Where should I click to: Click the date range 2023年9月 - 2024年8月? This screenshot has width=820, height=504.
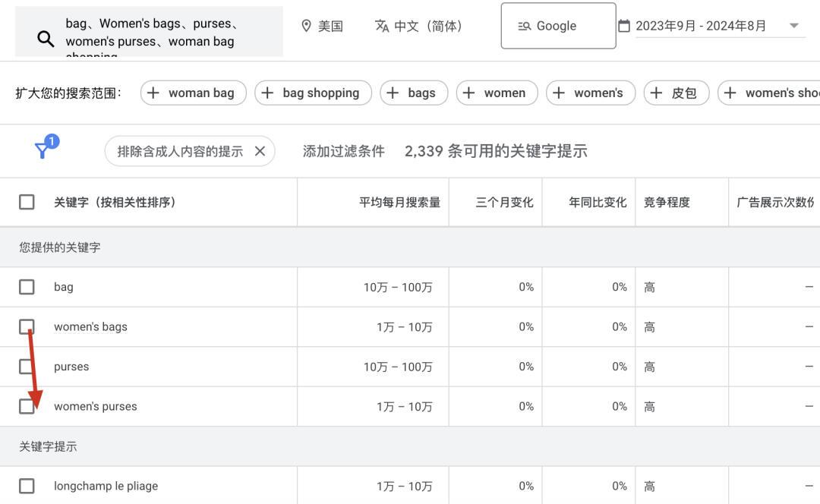[701, 26]
